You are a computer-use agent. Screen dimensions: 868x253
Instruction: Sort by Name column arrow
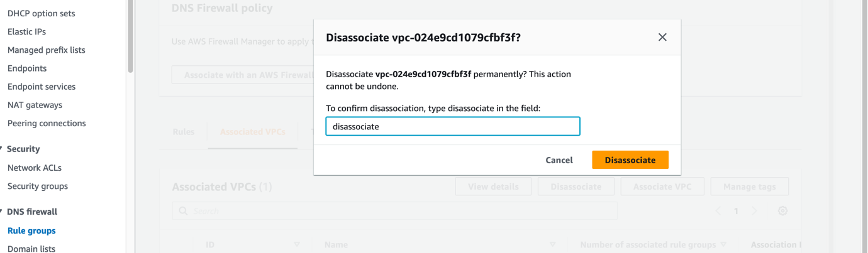(x=553, y=244)
